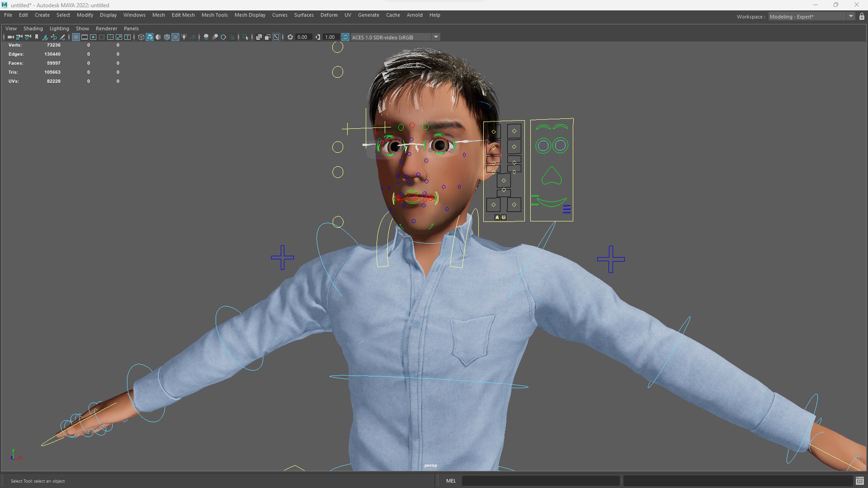The image size is (868, 488).
Task: Click the MEL script language label
Action: (x=451, y=481)
